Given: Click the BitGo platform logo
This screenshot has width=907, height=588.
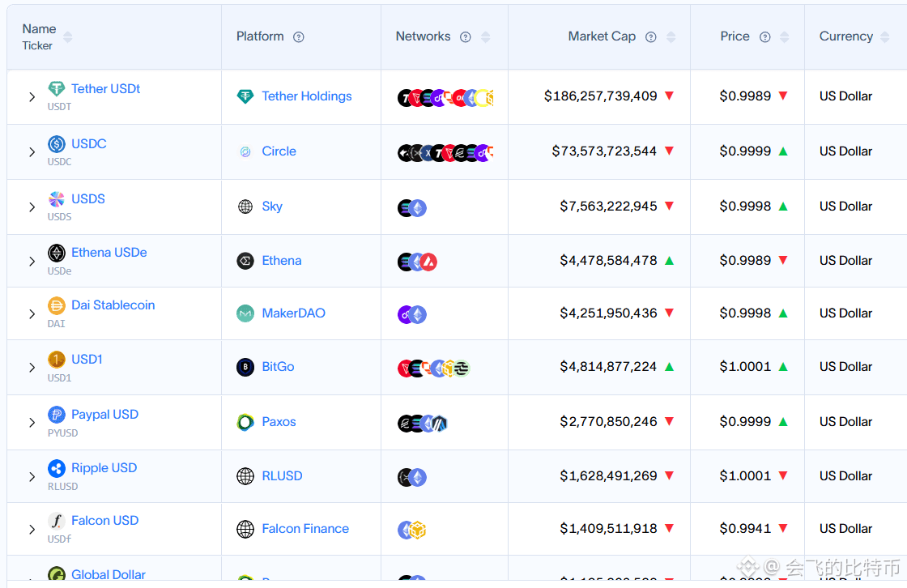Looking at the screenshot, I should pos(245,367).
